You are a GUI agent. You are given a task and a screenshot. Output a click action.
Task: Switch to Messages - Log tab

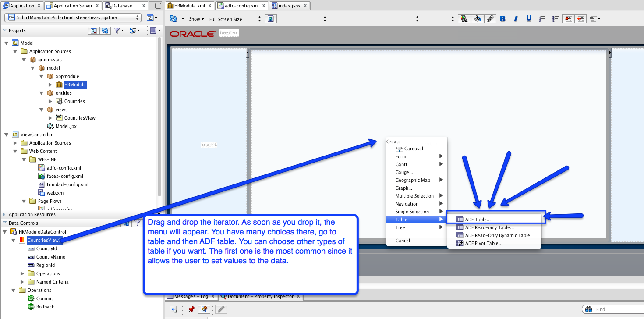click(191, 296)
